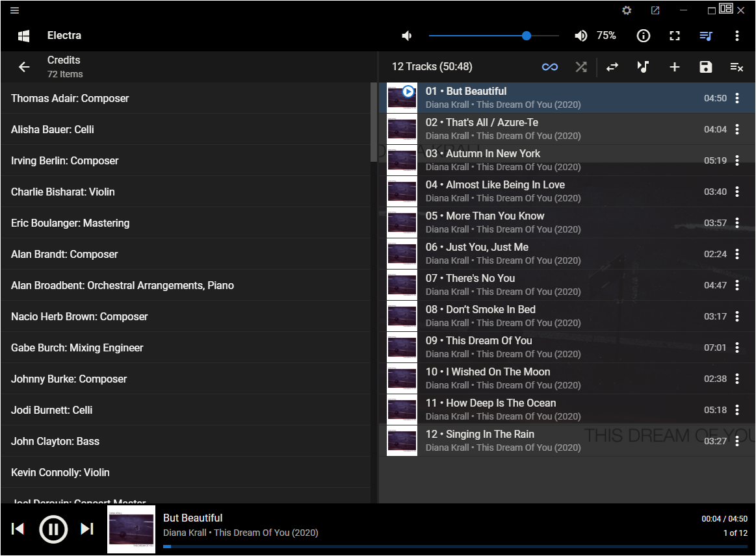Open the header three-dot overflow menu
756x556 pixels.
pyautogui.click(x=736, y=36)
